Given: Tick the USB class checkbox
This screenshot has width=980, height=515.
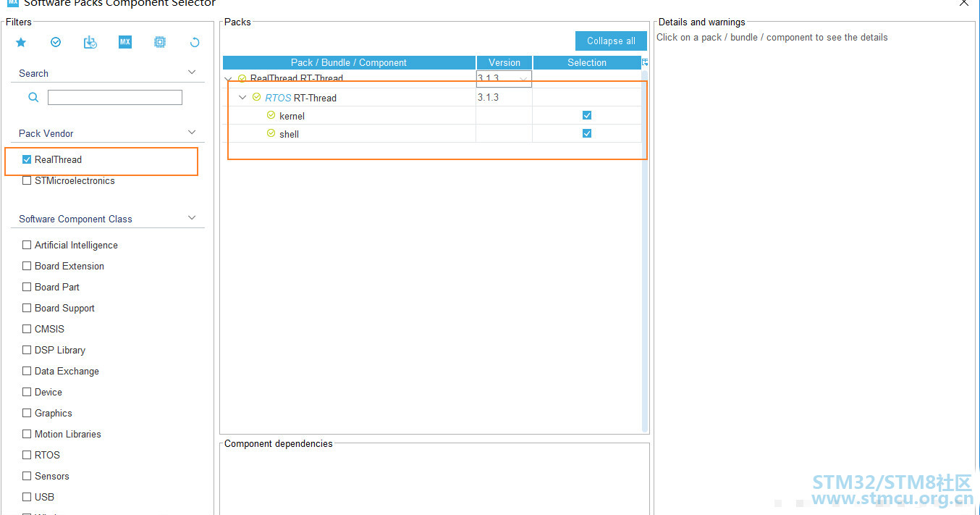Looking at the screenshot, I should click(27, 497).
